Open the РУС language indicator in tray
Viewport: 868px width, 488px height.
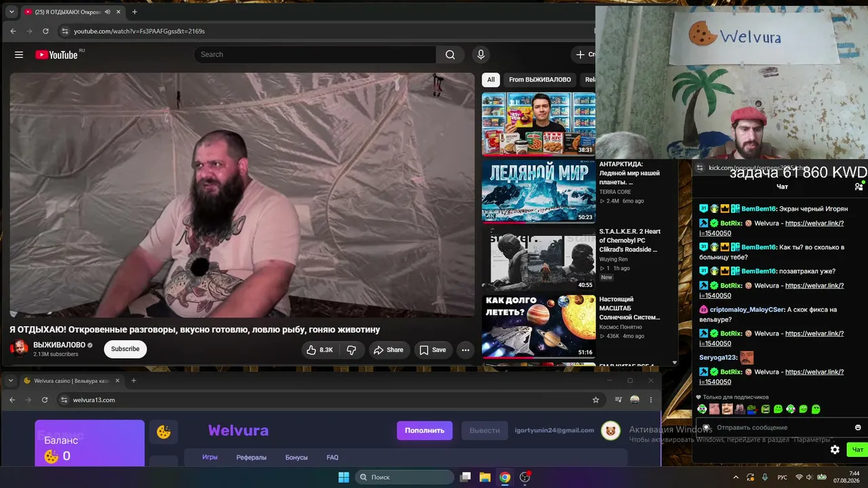[782, 477]
